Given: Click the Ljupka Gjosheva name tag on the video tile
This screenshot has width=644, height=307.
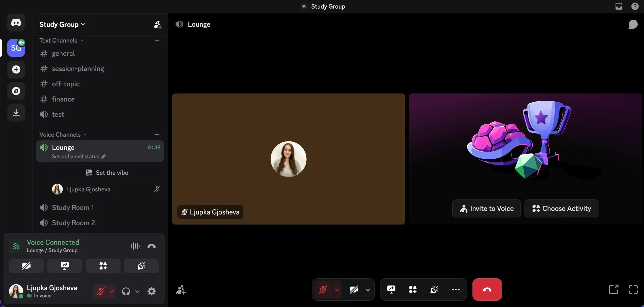Looking at the screenshot, I should (x=210, y=212).
